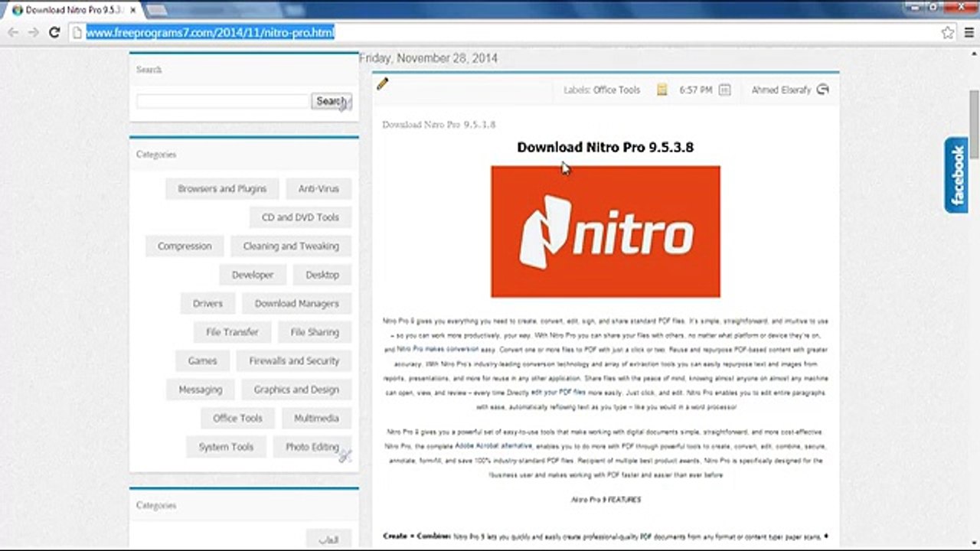Open a new browser tab
The width and height of the screenshot is (980, 551).
(x=157, y=10)
